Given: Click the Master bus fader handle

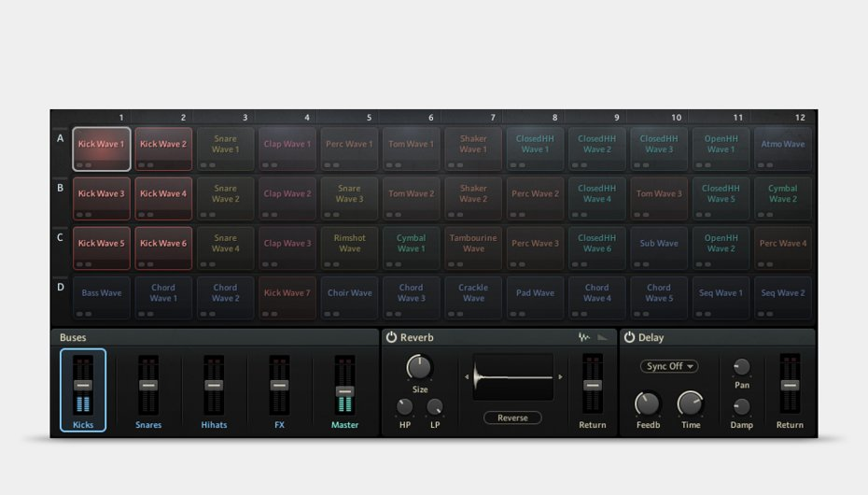Looking at the screenshot, I should (x=344, y=391).
